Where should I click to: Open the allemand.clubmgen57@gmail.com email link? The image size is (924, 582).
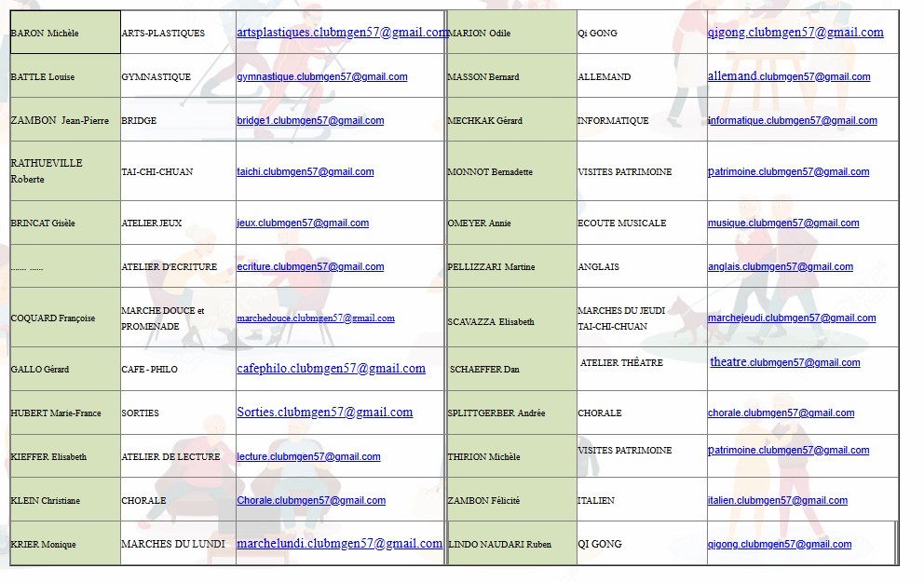789,76
